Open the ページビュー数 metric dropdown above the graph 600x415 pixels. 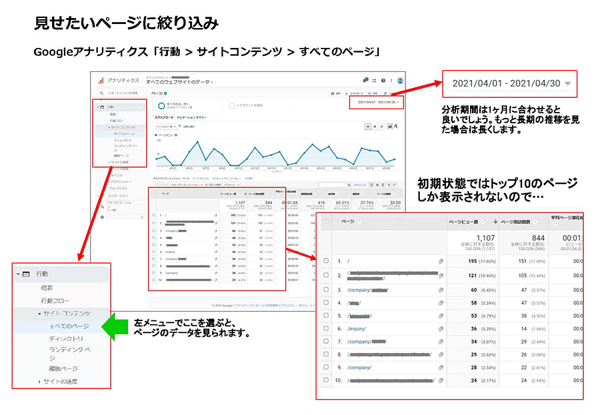[x=166, y=127]
